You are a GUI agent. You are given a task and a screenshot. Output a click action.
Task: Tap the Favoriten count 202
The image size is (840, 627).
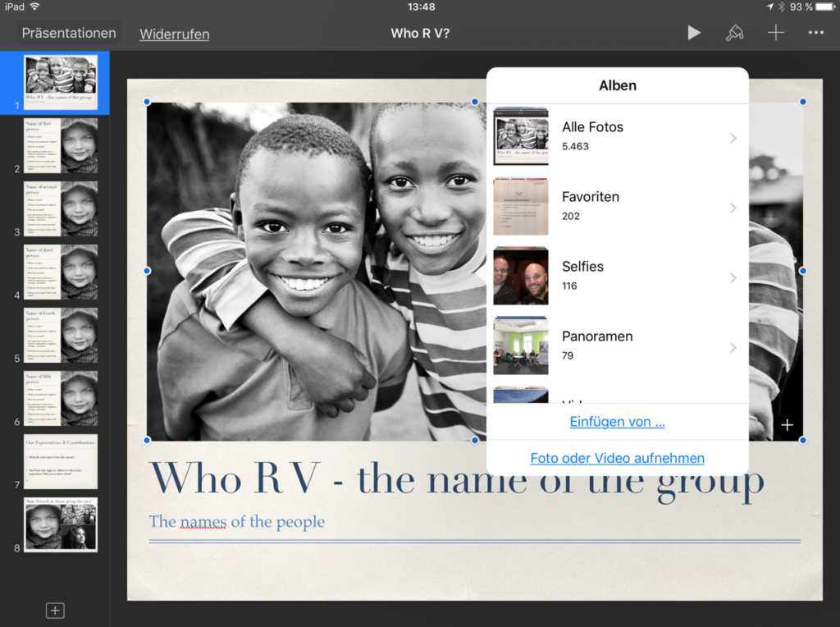pos(571,216)
